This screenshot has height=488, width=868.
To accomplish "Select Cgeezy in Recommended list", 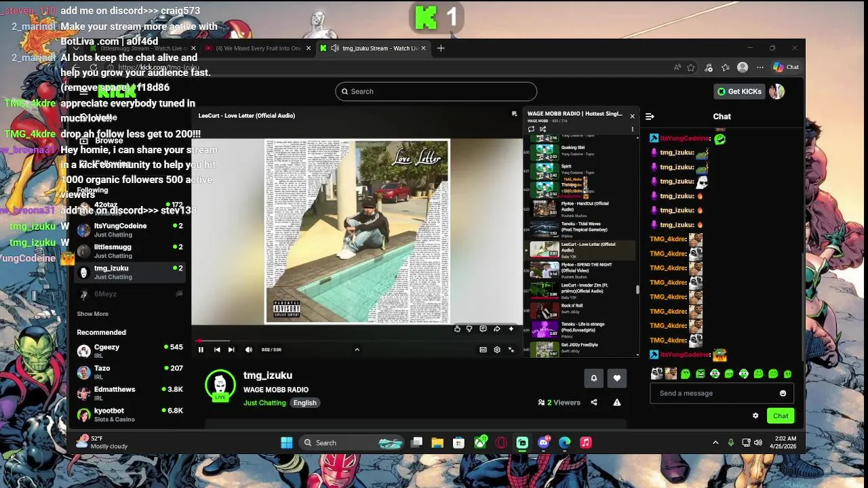I will [130, 350].
